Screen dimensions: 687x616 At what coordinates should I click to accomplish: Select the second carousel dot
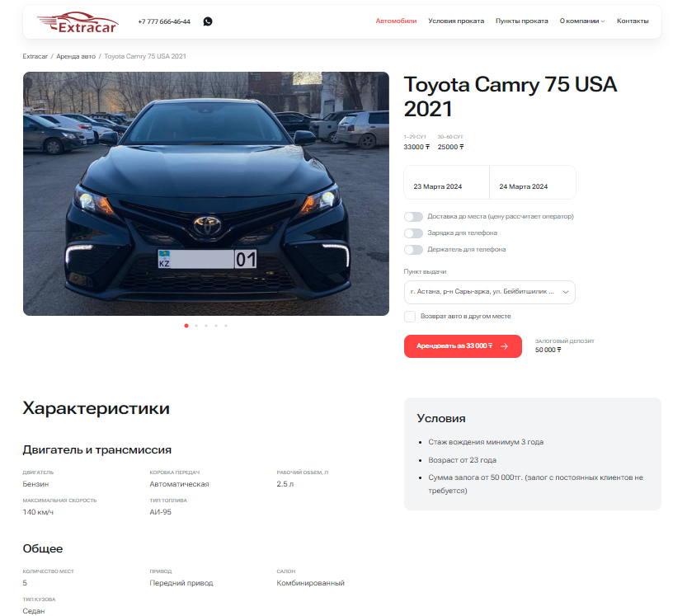(196, 326)
